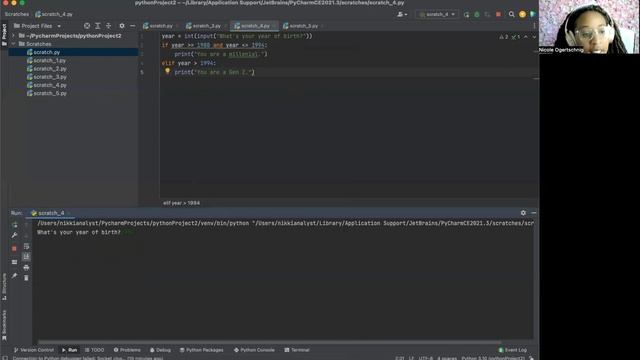
Task: Open the Event Log
Action: [513, 350]
